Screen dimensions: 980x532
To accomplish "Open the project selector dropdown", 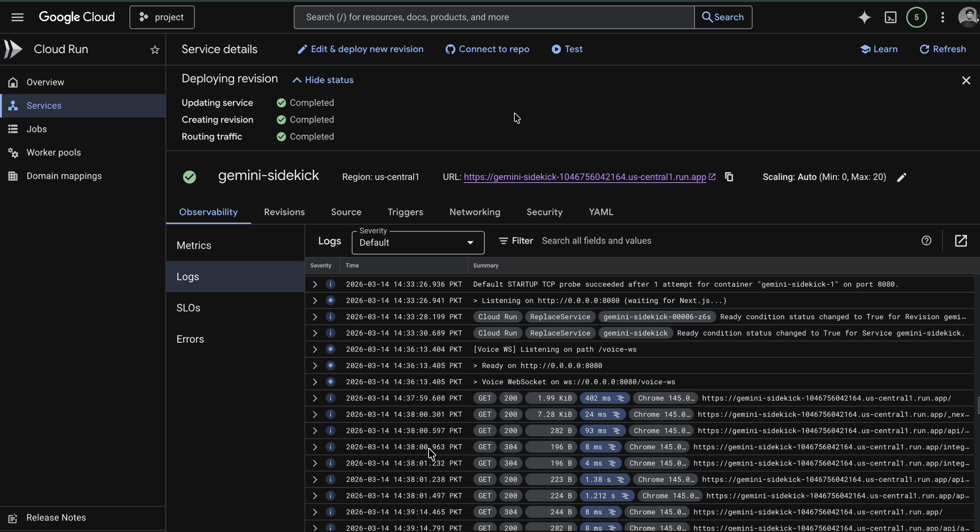I will 162,17.
